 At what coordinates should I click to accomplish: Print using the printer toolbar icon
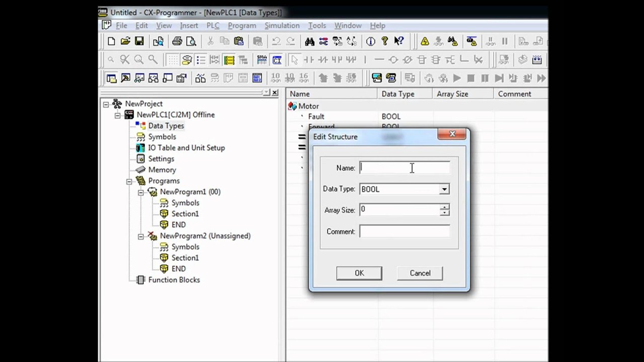177,41
